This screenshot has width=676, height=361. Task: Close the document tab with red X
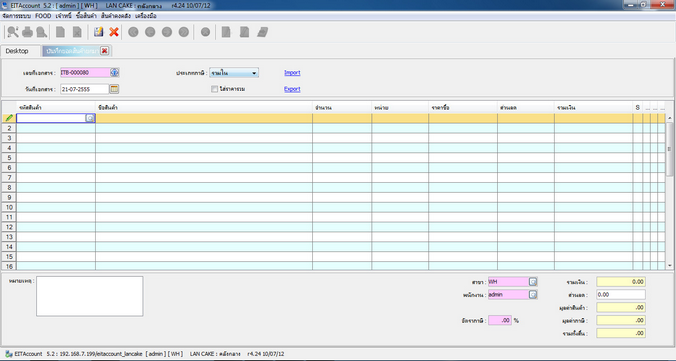pyautogui.click(x=104, y=51)
